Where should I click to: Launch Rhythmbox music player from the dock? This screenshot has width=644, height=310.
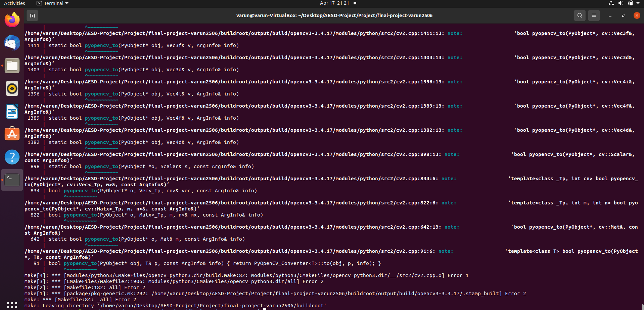click(12, 88)
